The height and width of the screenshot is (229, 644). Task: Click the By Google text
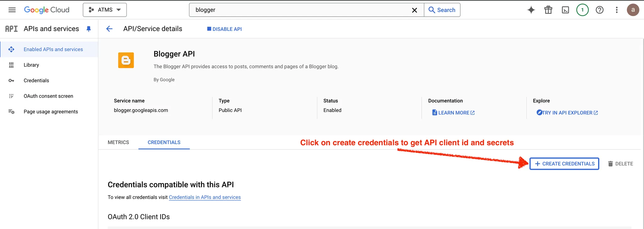(x=164, y=80)
